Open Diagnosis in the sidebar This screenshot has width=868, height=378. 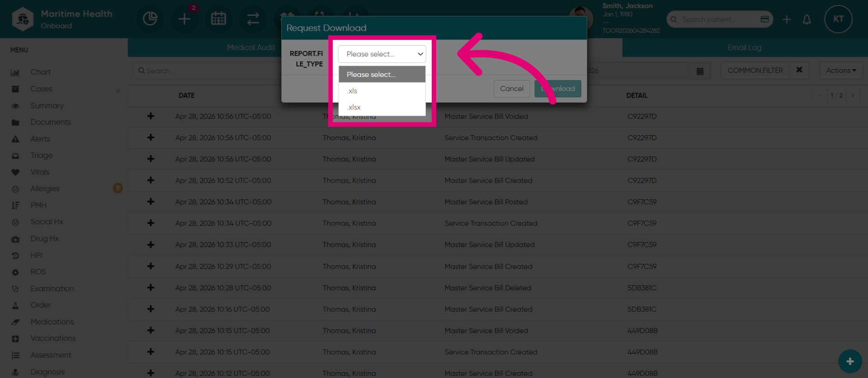coord(47,372)
